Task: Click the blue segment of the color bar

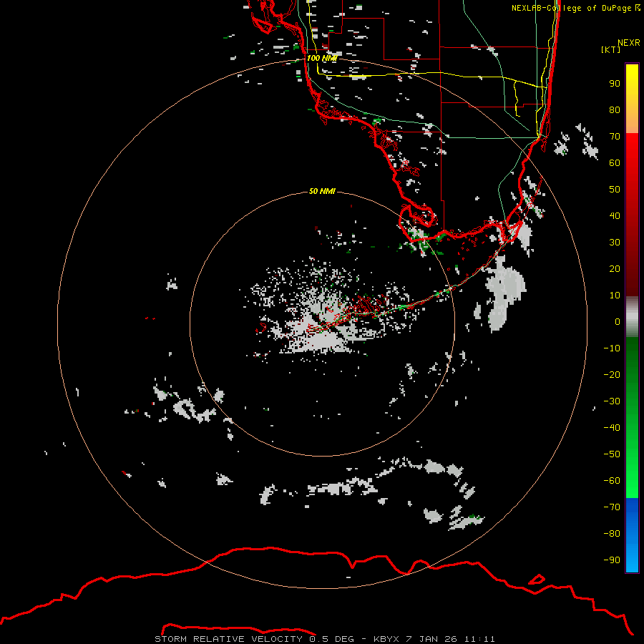Action: point(632,535)
